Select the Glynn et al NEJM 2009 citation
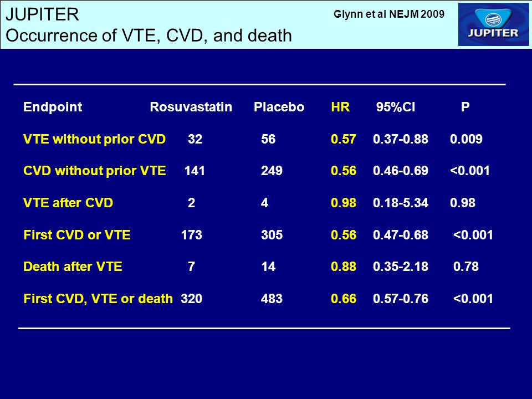Viewport: 532px width, 399px height. (x=389, y=14)
